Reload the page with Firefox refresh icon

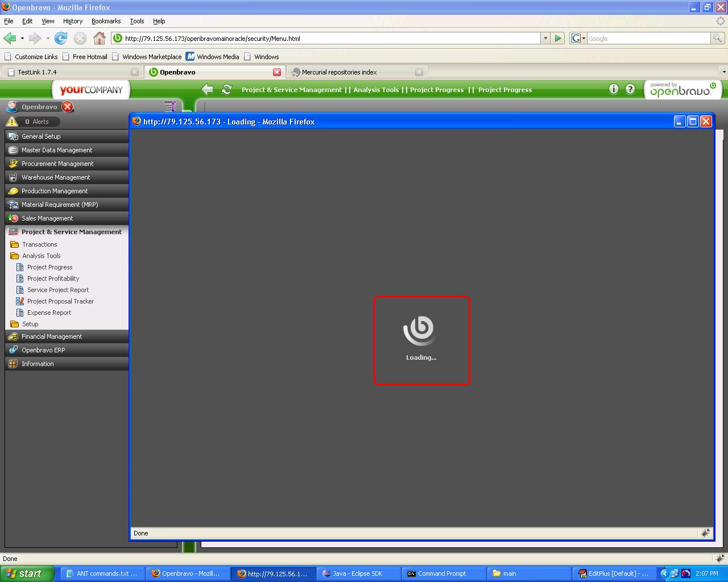(61, 38)
